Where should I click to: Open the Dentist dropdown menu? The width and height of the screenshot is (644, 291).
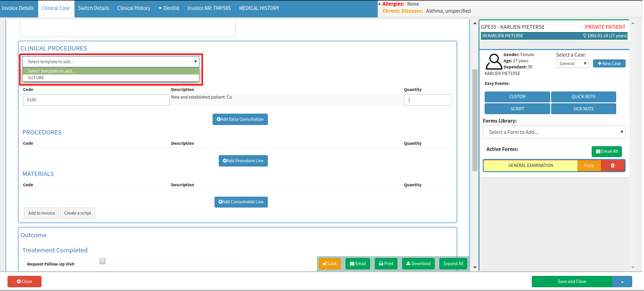pyautogui.click(x=168, y=8)
